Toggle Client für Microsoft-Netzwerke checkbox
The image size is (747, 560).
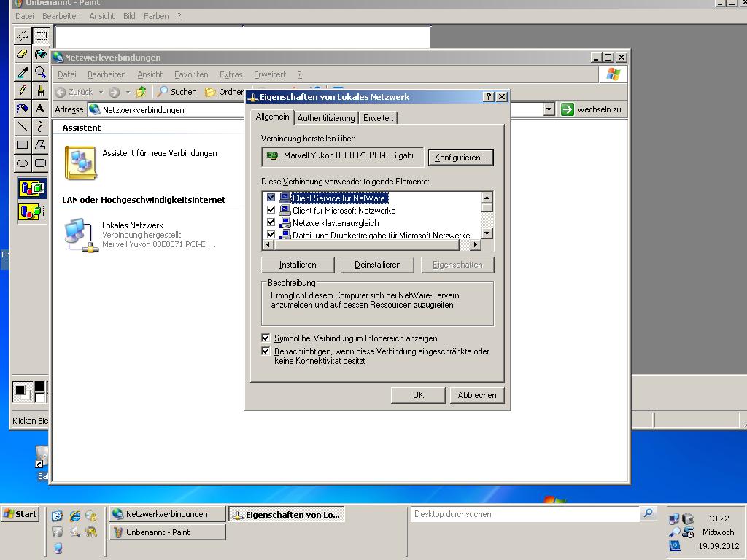271,209
